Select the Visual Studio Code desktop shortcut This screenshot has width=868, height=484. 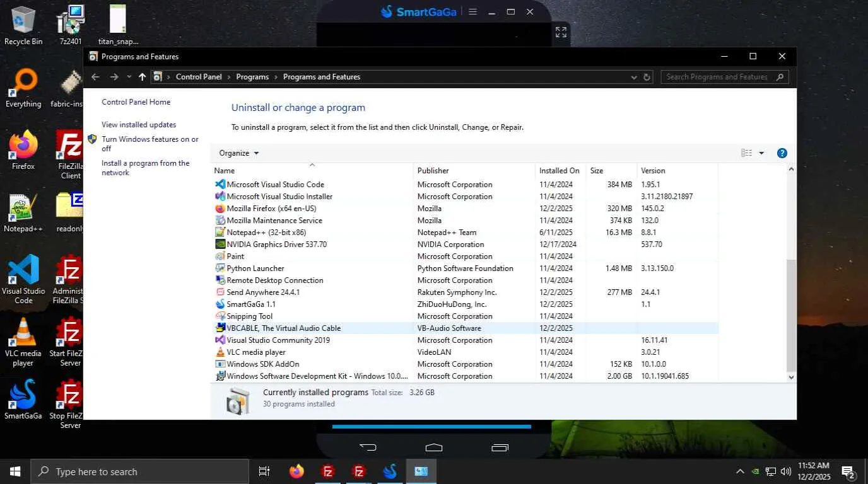[23, 279]
